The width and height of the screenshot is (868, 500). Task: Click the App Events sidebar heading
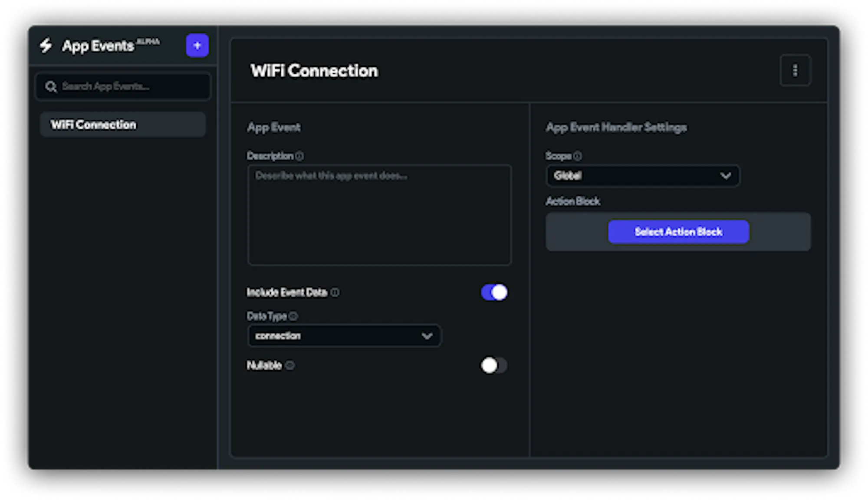[98, 46]
